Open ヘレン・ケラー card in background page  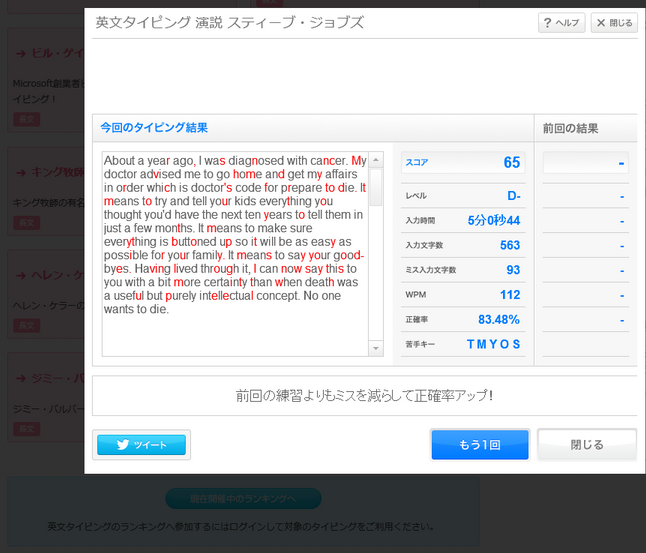[x=46, y=294]
